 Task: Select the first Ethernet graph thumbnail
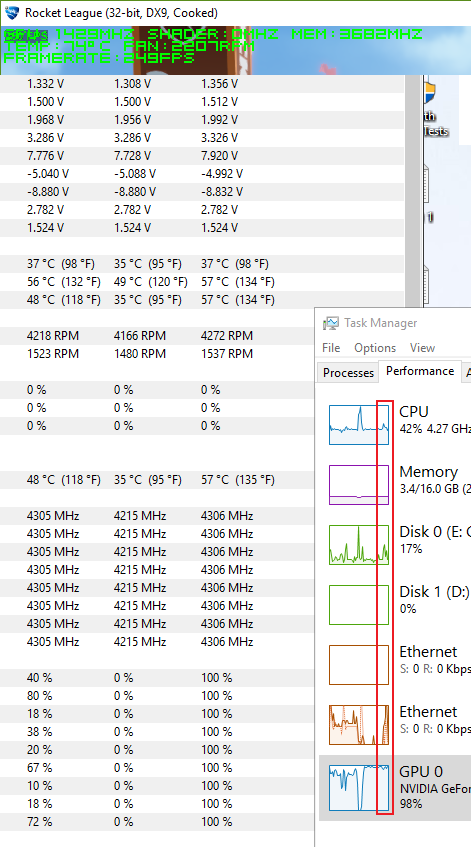[359, 665]
